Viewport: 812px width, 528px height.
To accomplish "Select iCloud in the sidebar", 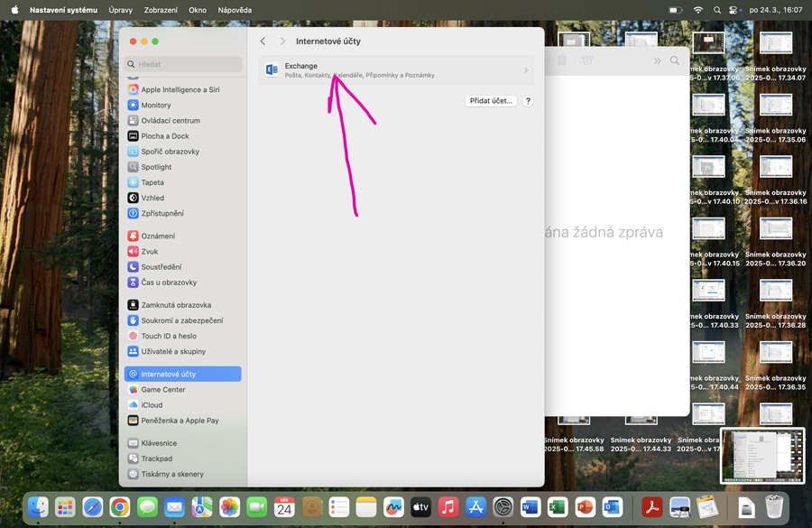I will (x=152, y=405).
